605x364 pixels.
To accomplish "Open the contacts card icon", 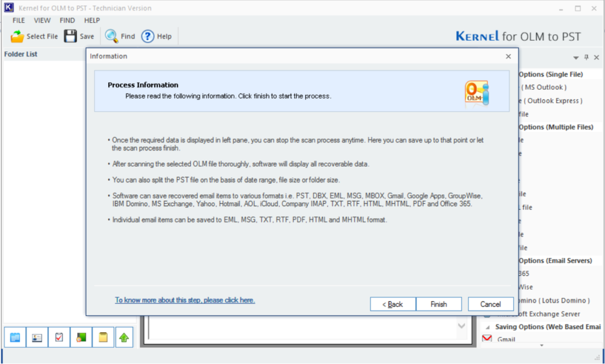I will point(37,337).
